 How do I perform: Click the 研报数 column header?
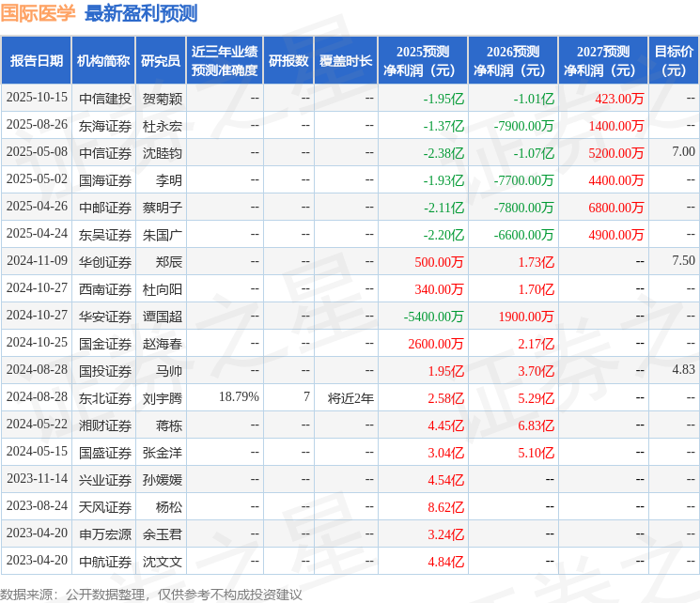click(x=288, y=61)
